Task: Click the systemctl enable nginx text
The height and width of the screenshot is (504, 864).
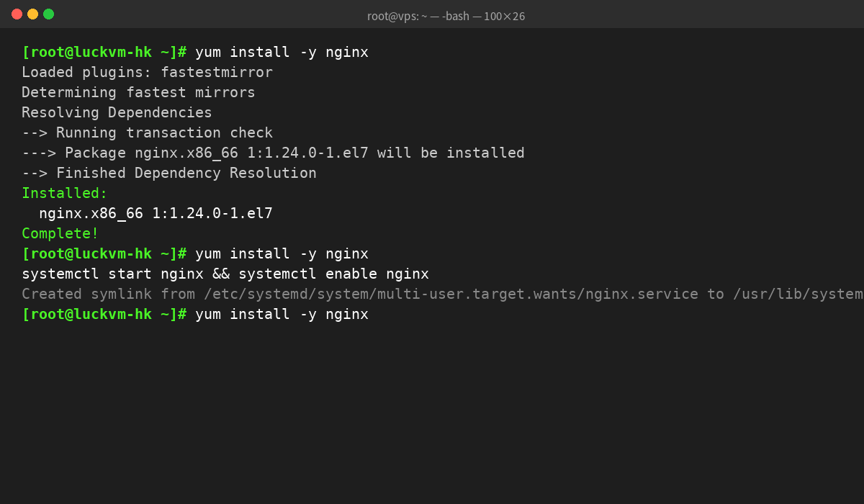Action: [x=333, y=274]
